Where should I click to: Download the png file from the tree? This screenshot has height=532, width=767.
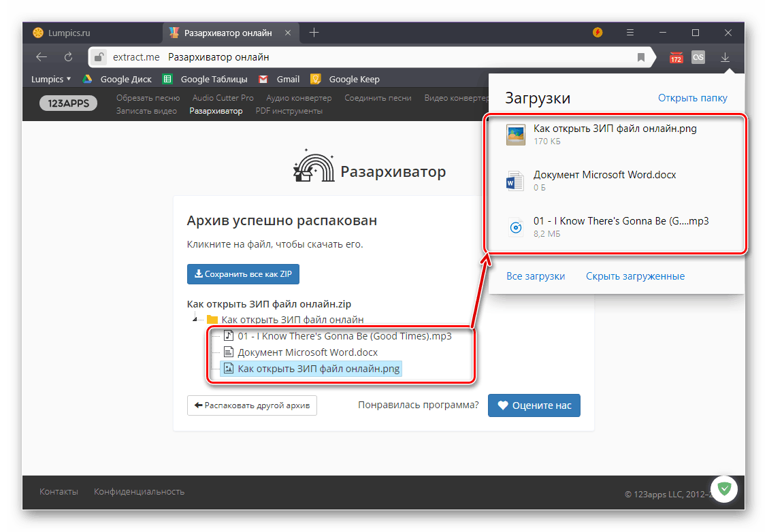[319, 369]
